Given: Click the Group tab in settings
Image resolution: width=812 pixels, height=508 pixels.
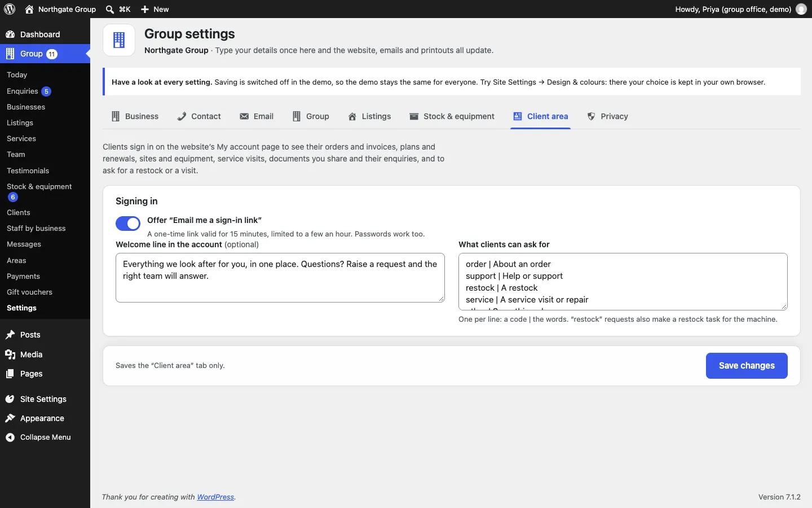Looking at the screenshot, I should click(311, 116).
